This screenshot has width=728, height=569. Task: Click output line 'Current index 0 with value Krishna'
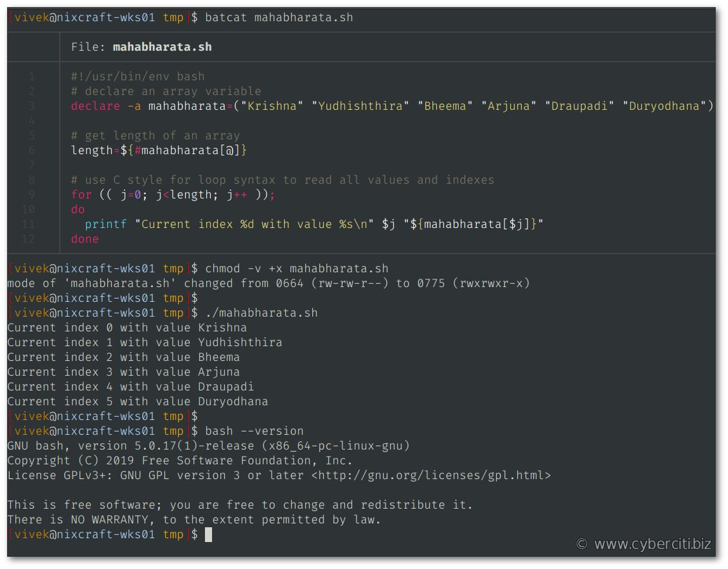point(127,328)
